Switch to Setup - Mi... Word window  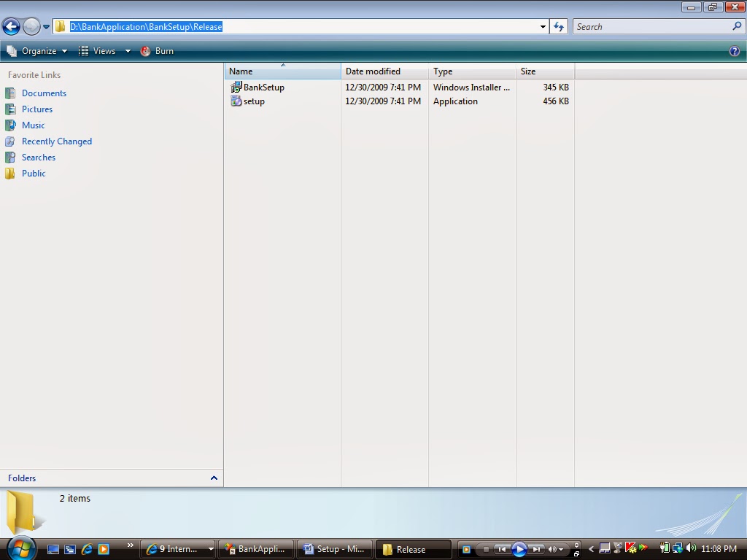coord(336,549)
